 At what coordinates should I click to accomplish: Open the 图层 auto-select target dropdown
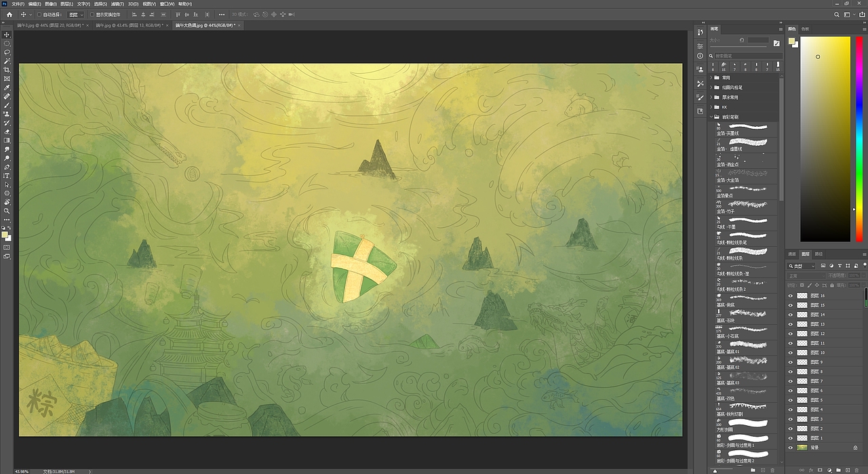click(76, 14)
